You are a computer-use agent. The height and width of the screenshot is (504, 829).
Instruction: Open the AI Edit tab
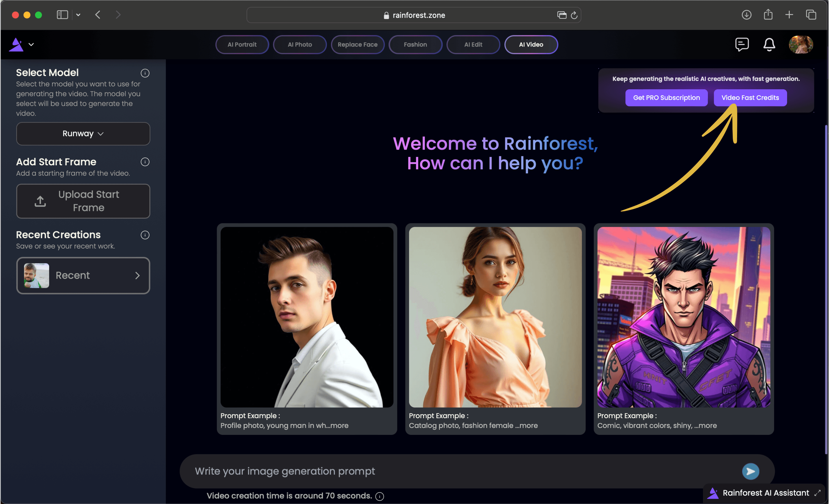point(473,45)
